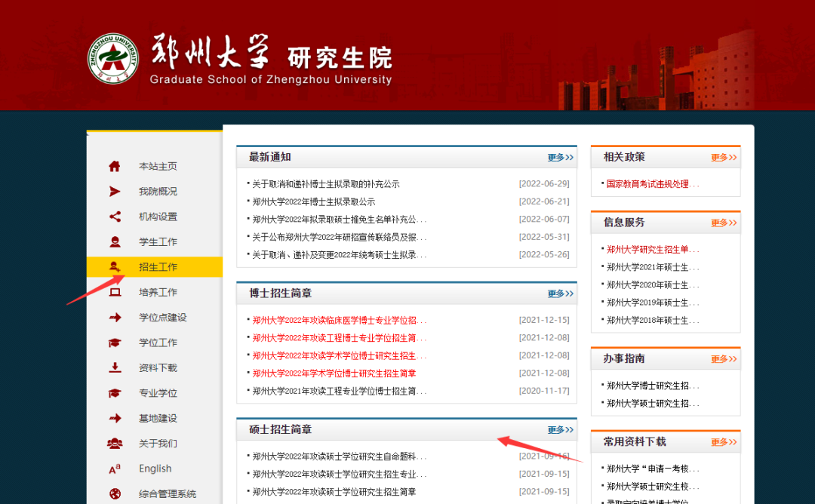Open 郑州大学2022年攻读硕士学位研究生自命题科...

pyautogui.click(x=339, y=456)
